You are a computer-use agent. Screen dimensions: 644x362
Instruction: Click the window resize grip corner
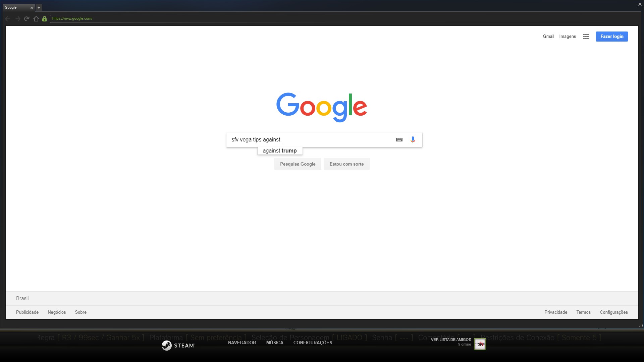click(641, 325)
